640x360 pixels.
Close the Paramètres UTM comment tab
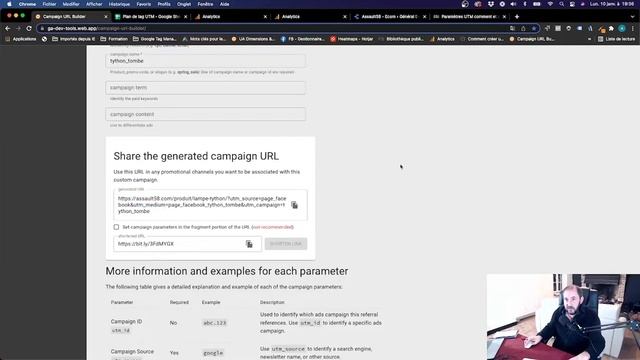[504, 17]
